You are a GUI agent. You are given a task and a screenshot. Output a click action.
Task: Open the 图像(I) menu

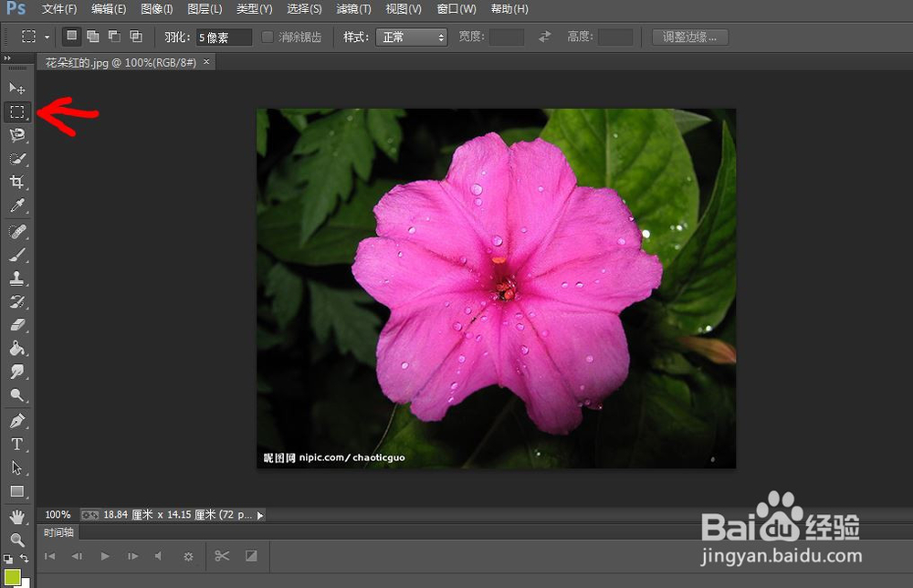pyautogui.click(x=157, y=9)
